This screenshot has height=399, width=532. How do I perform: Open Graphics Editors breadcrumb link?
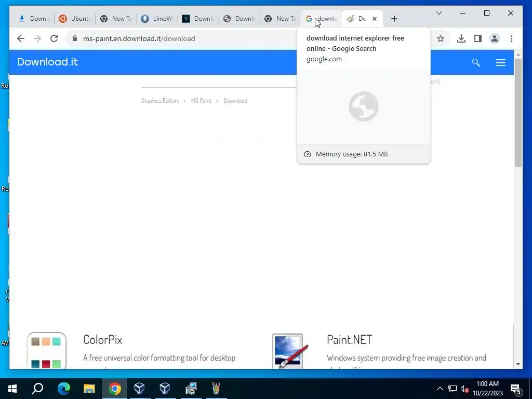[x=160, y=101]
